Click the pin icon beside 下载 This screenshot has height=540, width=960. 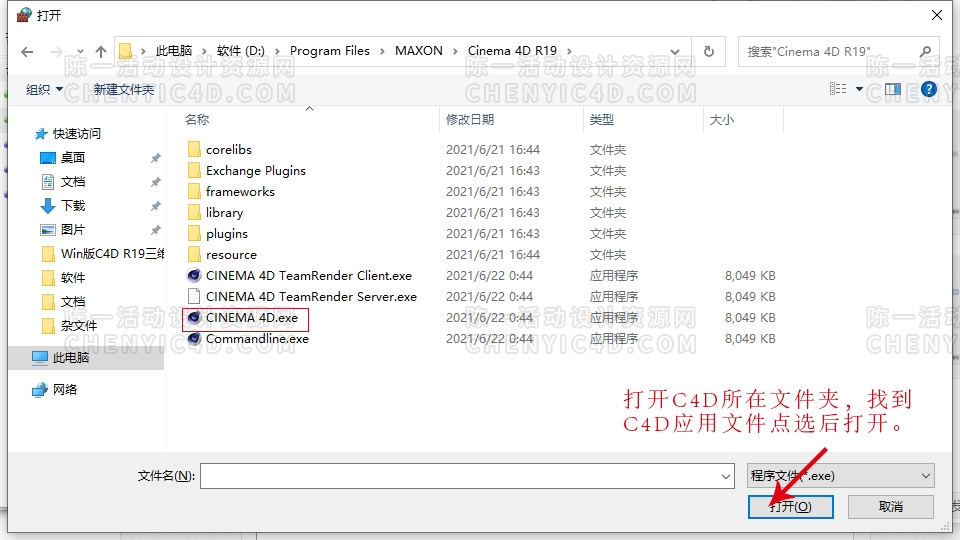156,206
